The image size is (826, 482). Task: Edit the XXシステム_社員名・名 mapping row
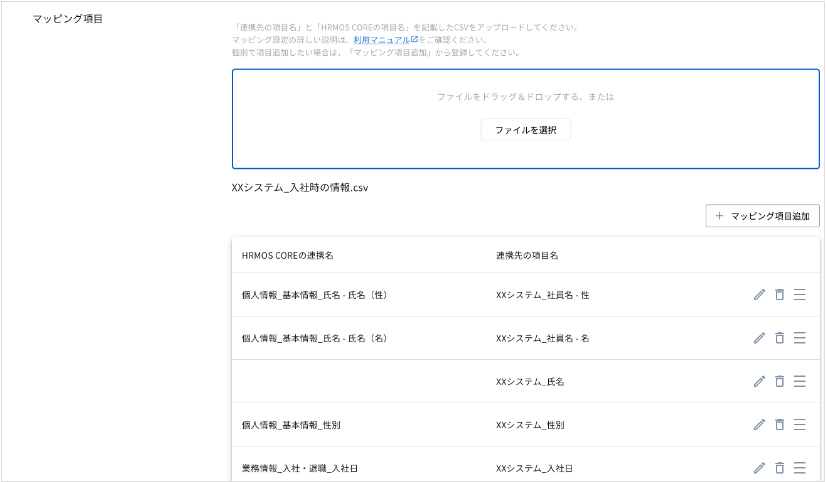759,338
